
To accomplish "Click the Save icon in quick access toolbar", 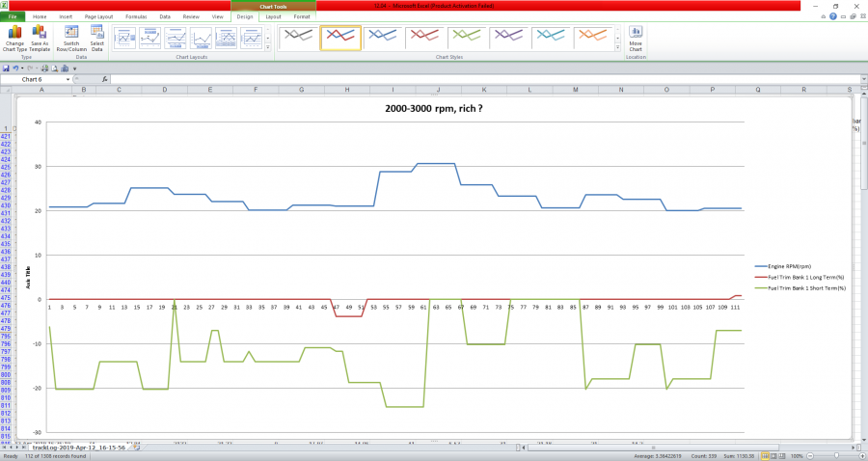I will tap(7, 68).
